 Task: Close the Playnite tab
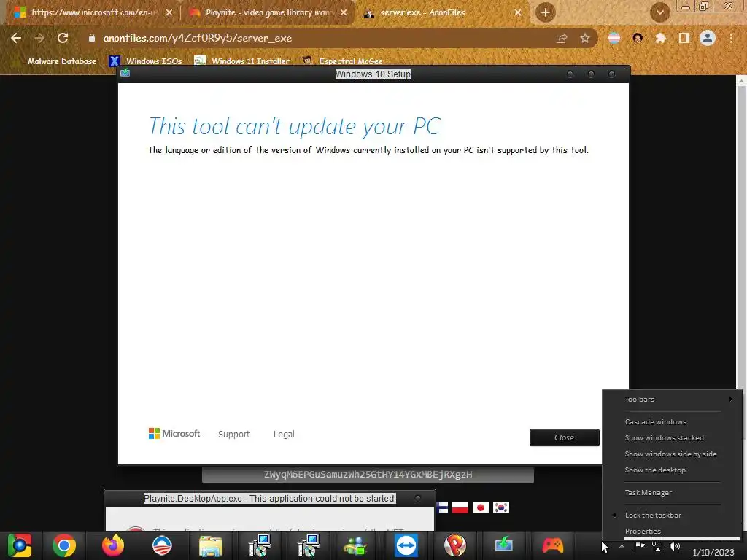click(344, 13)
